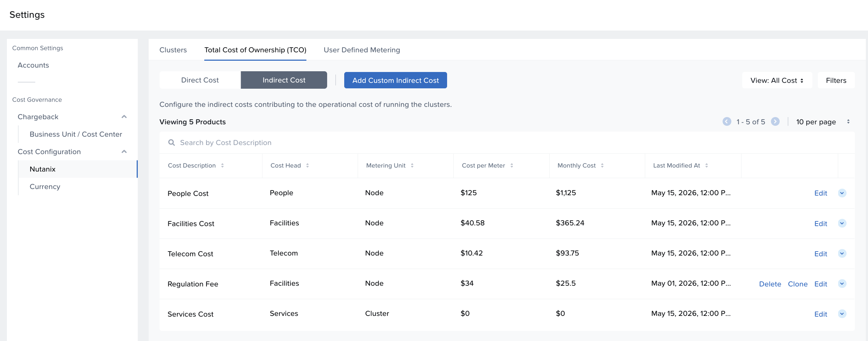
Task: Open the 10 per page dropdown
Action: (x=823, y=122)
